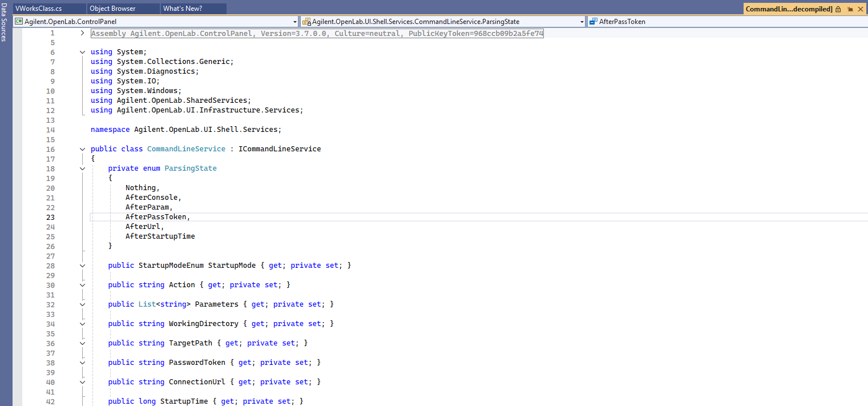Click line number 23 in the gutter
Screen dimensions: 868x406
(50, 217)
